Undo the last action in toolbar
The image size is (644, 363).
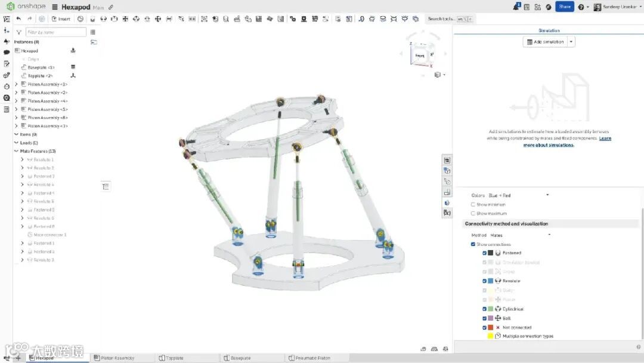pos(18,19)
